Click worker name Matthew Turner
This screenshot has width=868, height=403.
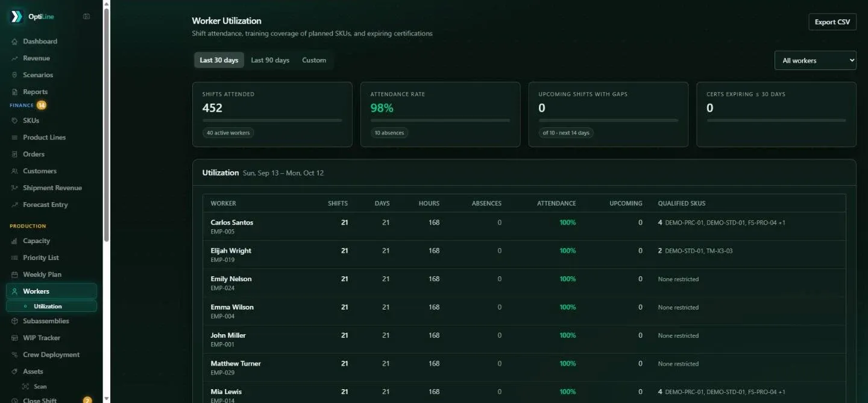pos(236,364)
